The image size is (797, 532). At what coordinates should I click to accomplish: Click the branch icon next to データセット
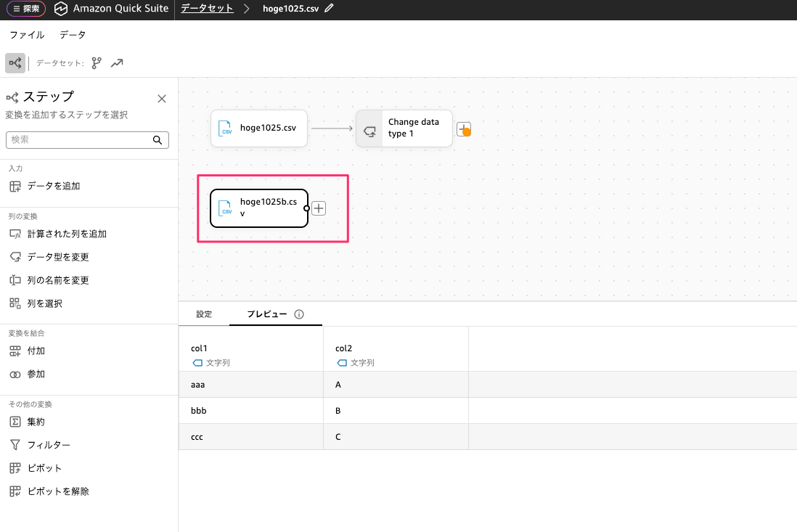(x=97, y=63)
